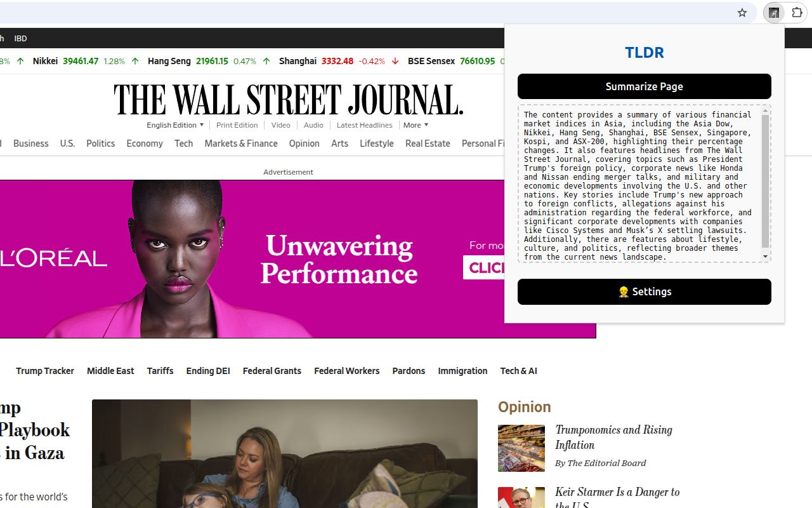This screenshot has width=812, height=508.
Task: Open the Middle East topic
Action: click(110, 371)
